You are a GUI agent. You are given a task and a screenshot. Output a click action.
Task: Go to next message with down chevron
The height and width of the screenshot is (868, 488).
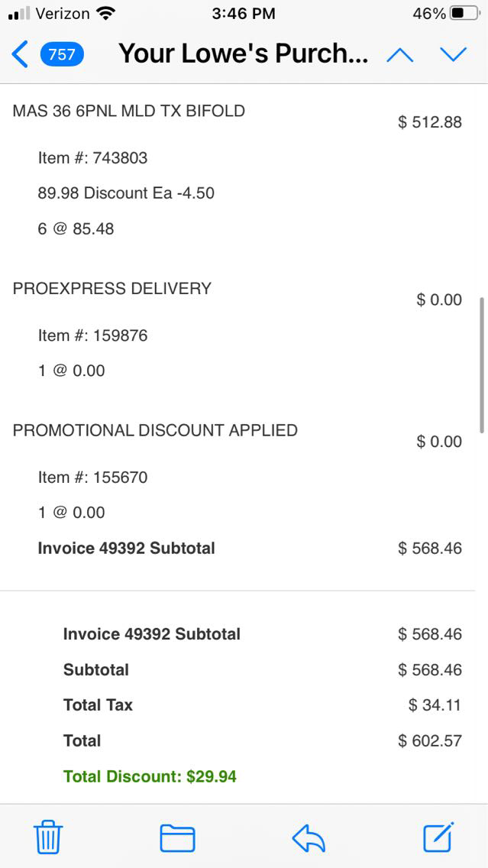point(453,54)
